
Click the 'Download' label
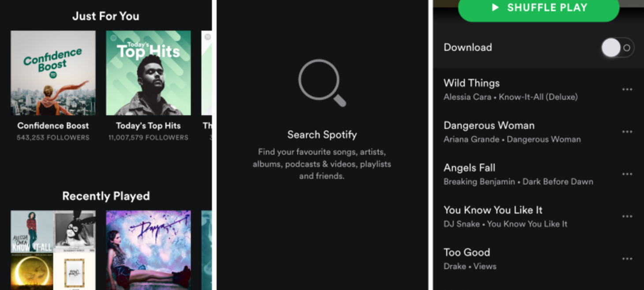[x=468, y=47]
